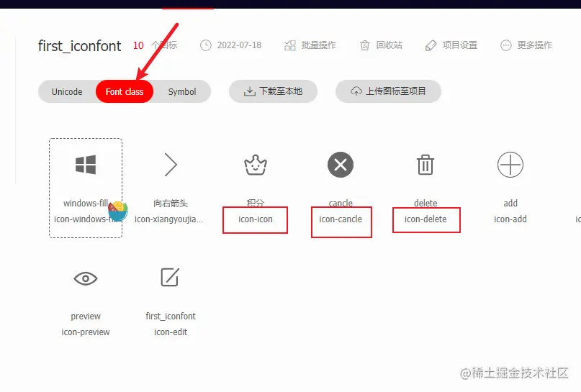The image size is (581, 392).
Task: Click the 上传图标至项目 button
Action: click(x=388, y=91)
